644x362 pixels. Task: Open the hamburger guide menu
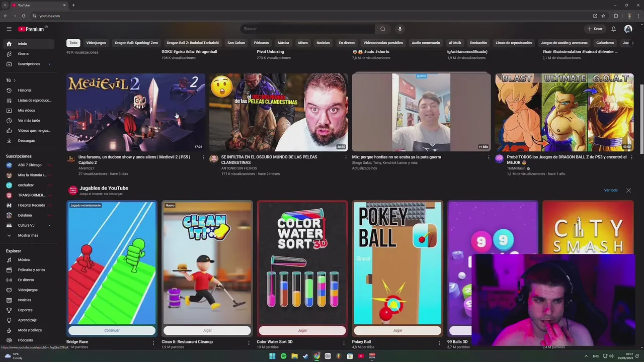click(9, 29)
